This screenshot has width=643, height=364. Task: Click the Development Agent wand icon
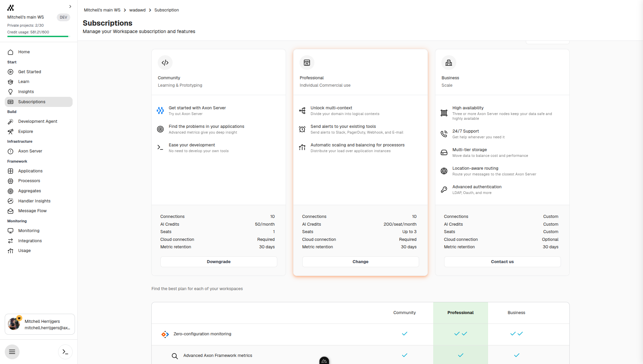pos(10,121)
